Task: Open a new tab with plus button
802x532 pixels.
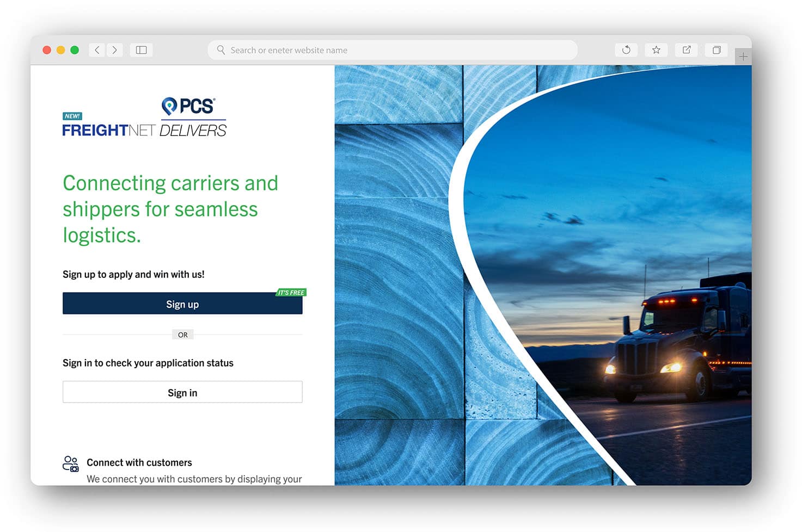Action: 743,57
